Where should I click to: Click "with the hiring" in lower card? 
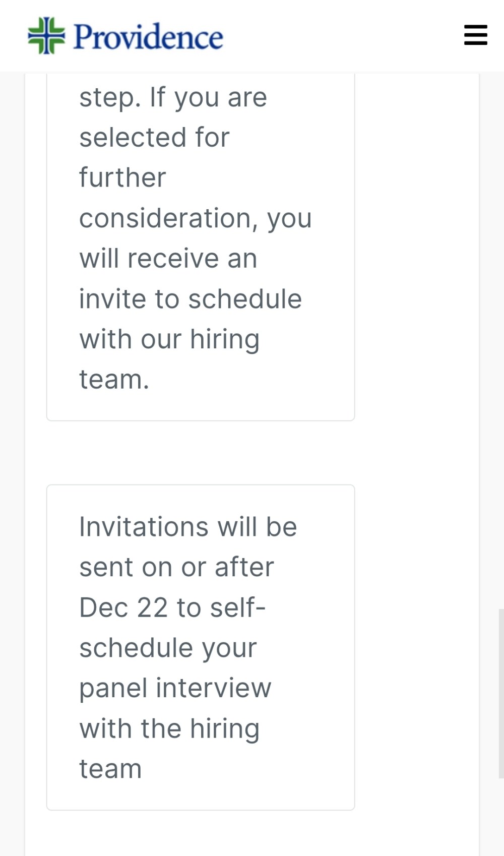point(169,728)
